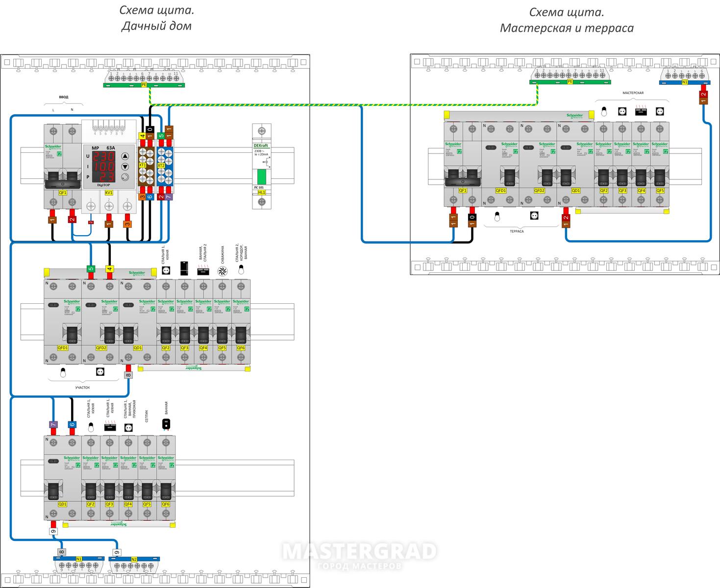Click the orange wire marker 3 under XT1

point(142,196)
